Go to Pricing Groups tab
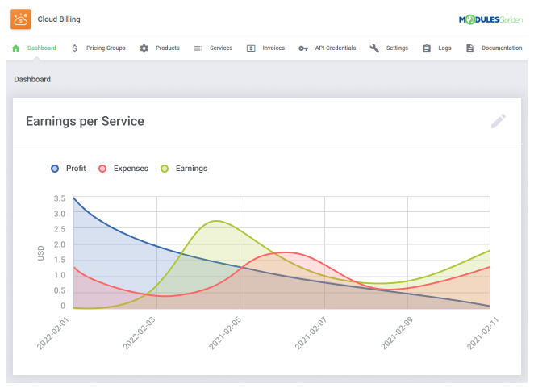 pyautogui.click(x=106, y=48)
